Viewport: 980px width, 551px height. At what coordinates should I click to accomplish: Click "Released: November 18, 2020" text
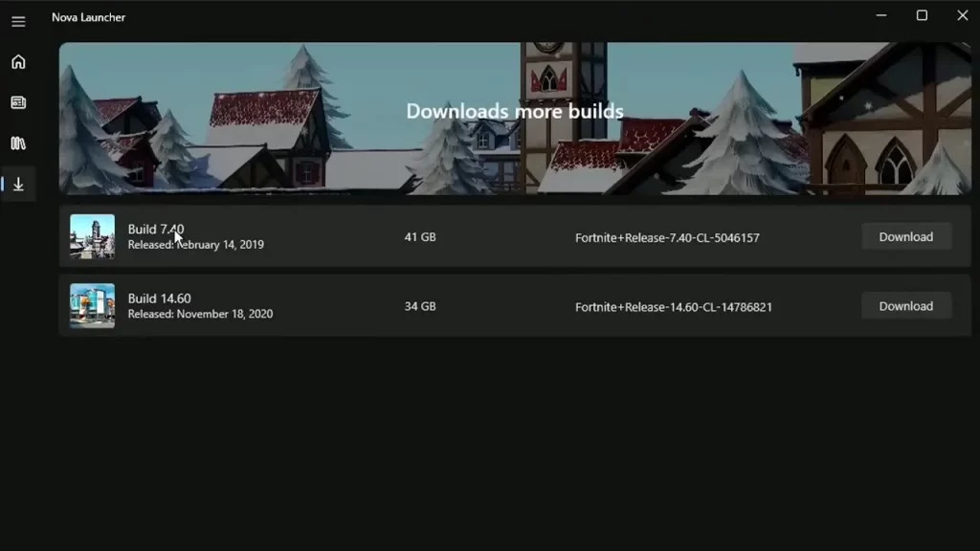pyautogui.click(x=200, y=314)
